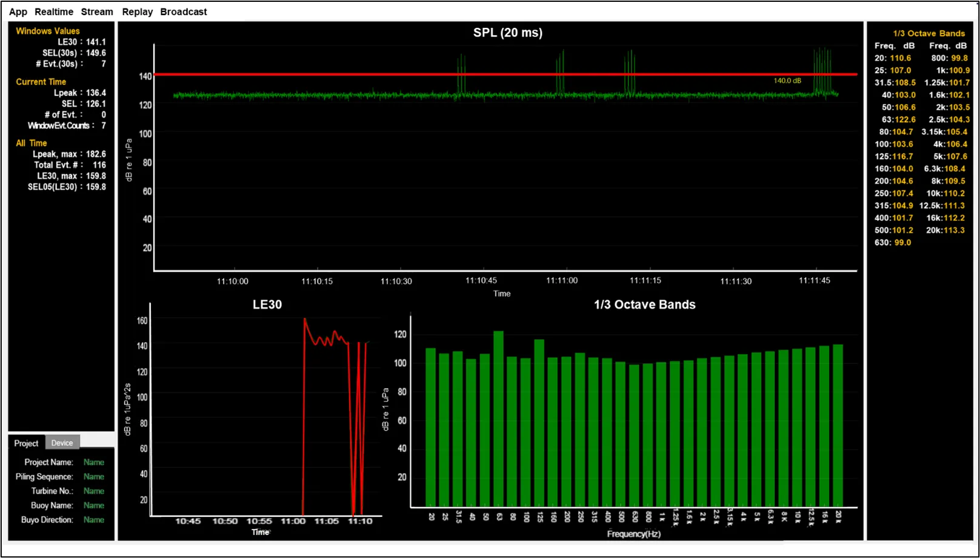Click the Project Name value field

pos(93,462)
